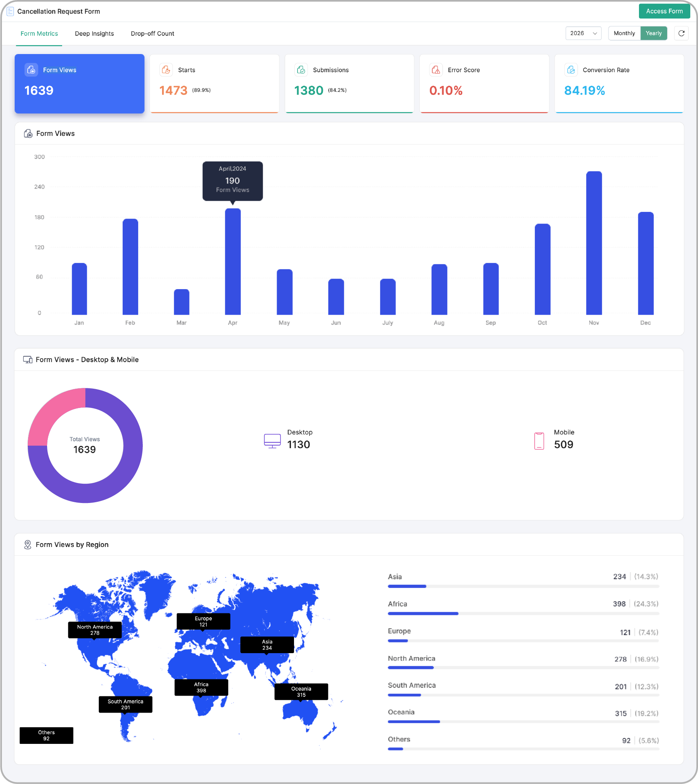Viewport: 698px width, 784px height.
Task: Click the Nov bar in chart
Action: pos(594,243)
